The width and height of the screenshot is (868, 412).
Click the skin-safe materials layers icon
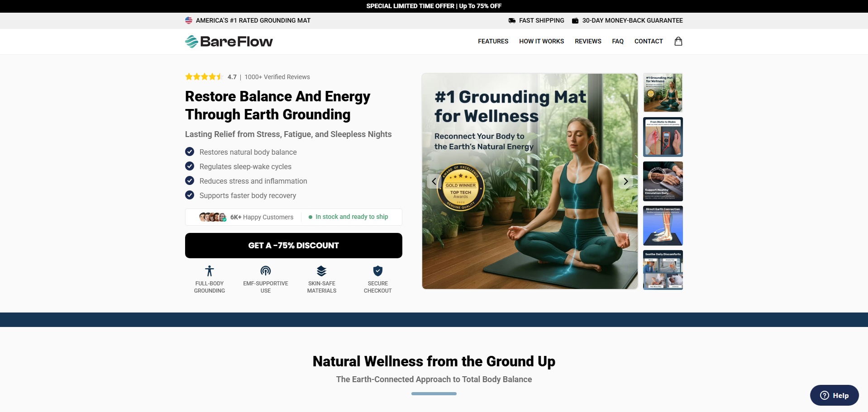322,271
